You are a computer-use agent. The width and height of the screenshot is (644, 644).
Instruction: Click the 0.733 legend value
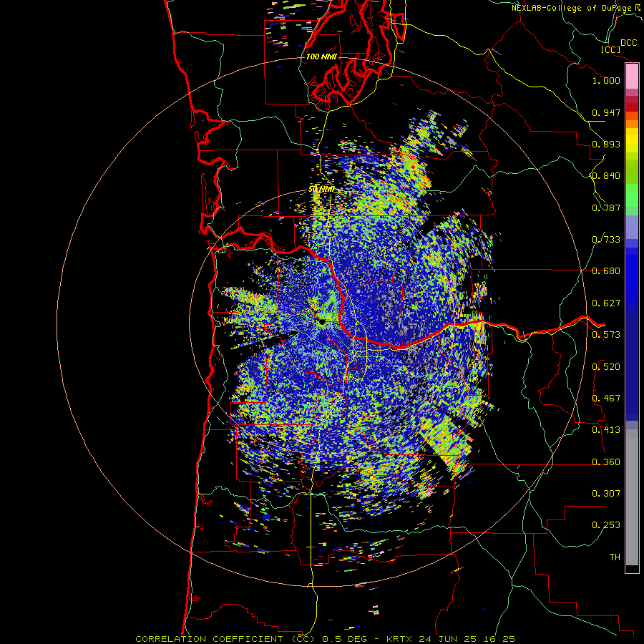[x=606, y=240]
